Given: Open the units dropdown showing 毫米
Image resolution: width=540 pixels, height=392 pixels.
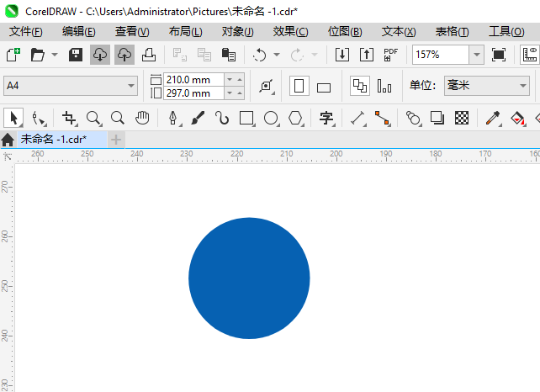Looking at the screenshot, I should [x=487, y=86].
